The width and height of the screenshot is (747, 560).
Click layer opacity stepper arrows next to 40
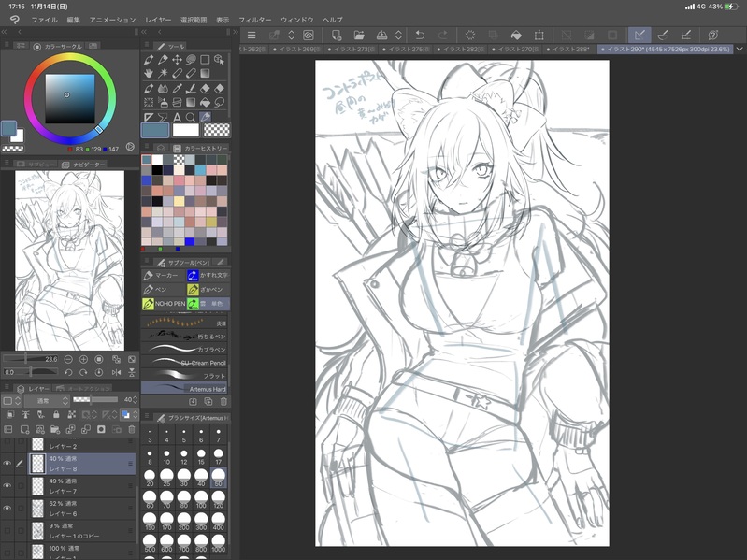136,400
